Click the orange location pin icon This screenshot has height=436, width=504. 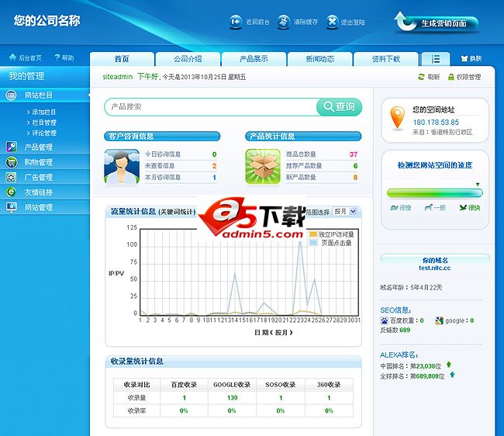tap(397, 118)
